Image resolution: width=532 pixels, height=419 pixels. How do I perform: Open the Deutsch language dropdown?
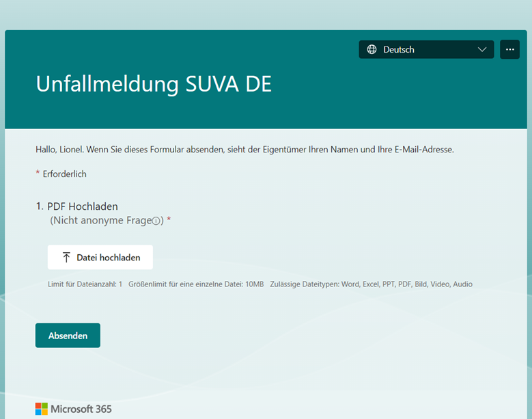tap(425, 50)
